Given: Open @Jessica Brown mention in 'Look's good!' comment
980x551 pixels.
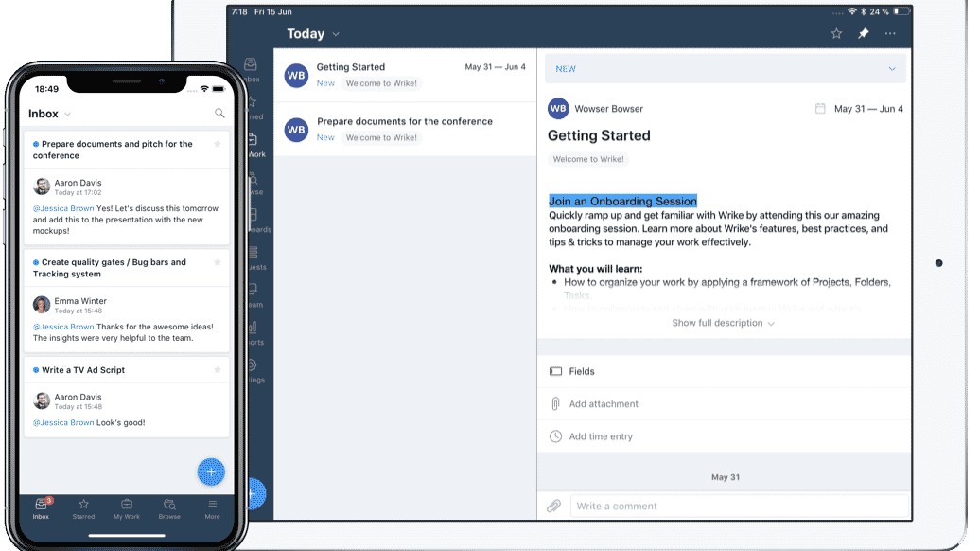Looking at the screenshot, I should pos(63,423).
